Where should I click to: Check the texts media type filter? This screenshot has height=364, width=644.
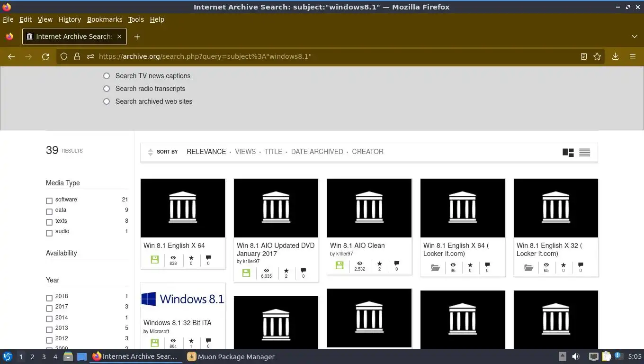[x=49, y=222]
